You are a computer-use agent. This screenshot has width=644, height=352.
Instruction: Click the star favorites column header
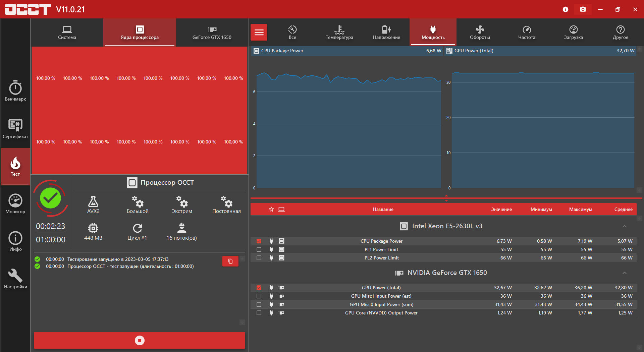point(271,209)
